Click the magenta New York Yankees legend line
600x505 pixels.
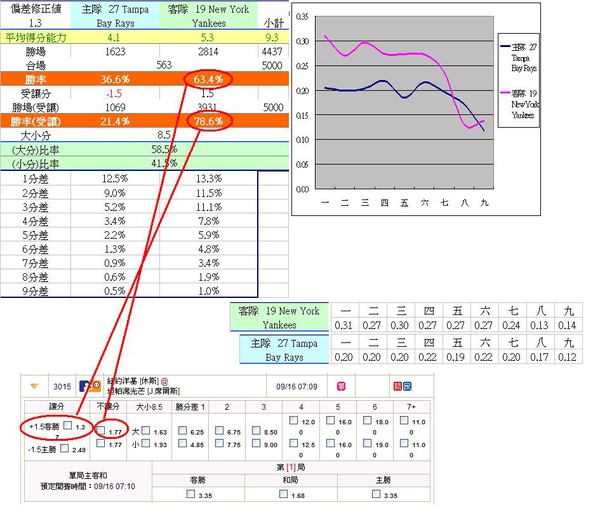[505, 93]
